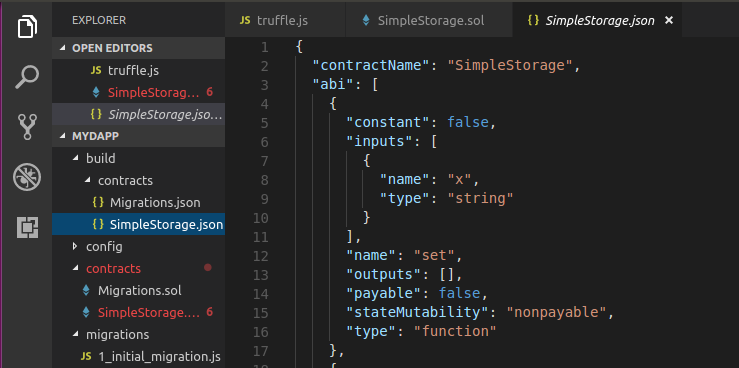This screenshot has width=739, height=368.
Task: Open the Explorer activity bar icon
Action: (27, 26)
